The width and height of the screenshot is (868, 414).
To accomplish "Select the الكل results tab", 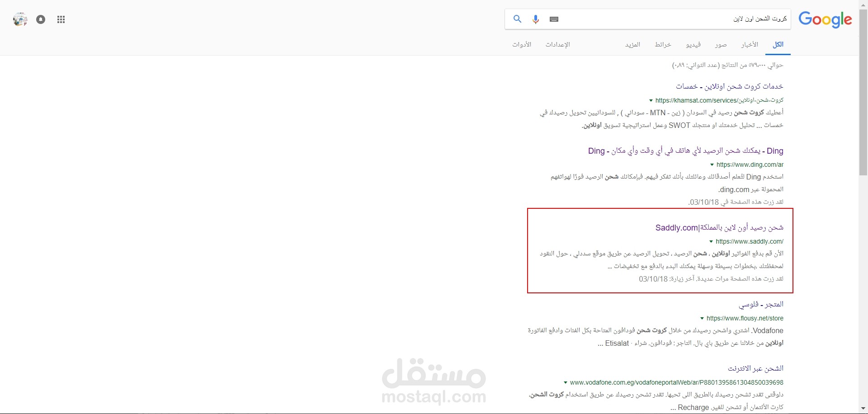I will (x=778, y=44).
